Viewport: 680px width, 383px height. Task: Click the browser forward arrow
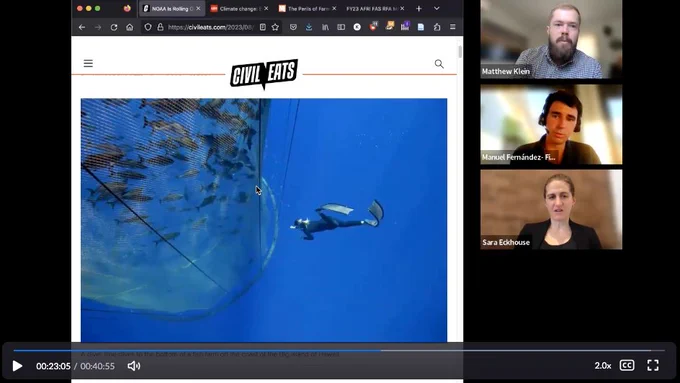98,27
